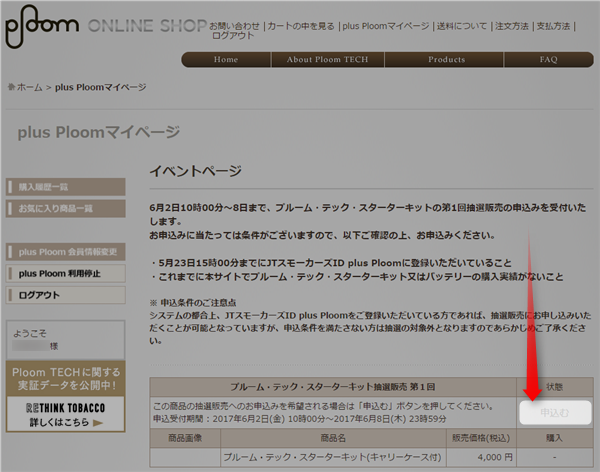The height and width of the screenshot is (472, 600).
Task: Click the home icon in breadcrumb
Action: [x=11, y=87]
